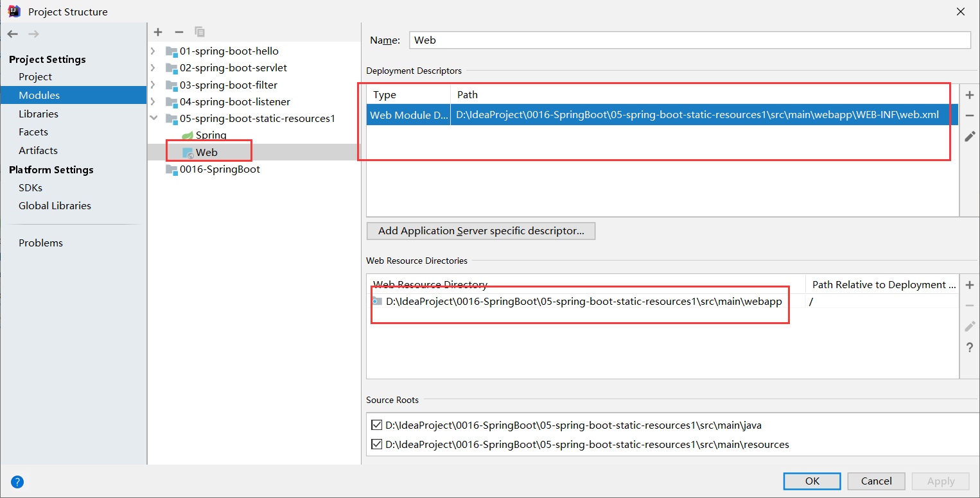Click the webapp directory folder icon
The image size is (980, 498).
pyautogui.click(x=378, y=301)
